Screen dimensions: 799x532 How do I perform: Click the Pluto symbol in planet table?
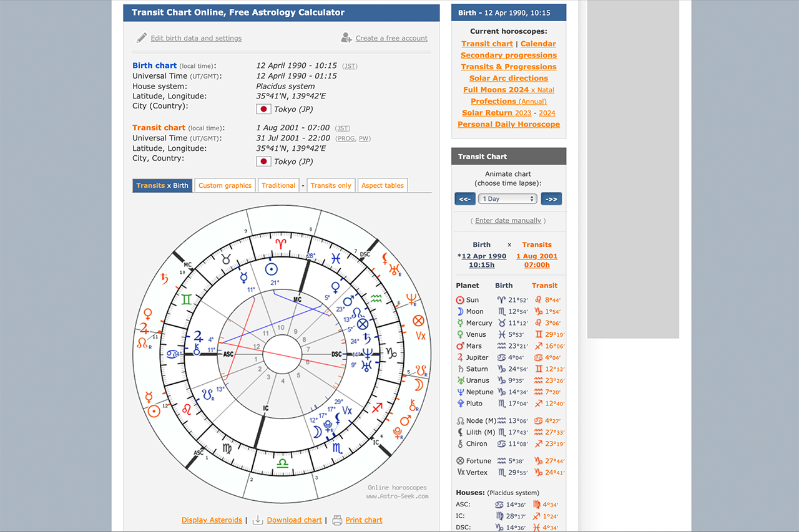click(x=461, y=404)
